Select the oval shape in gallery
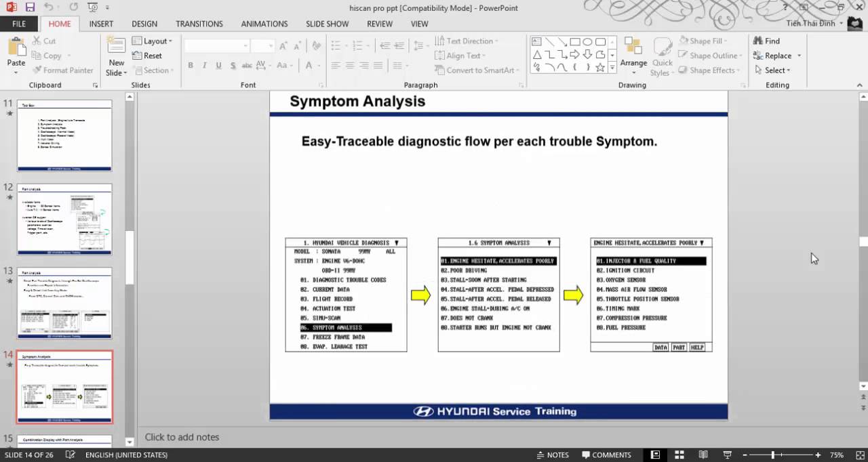The height and width of the screenshot is (462, 868). 587,42
